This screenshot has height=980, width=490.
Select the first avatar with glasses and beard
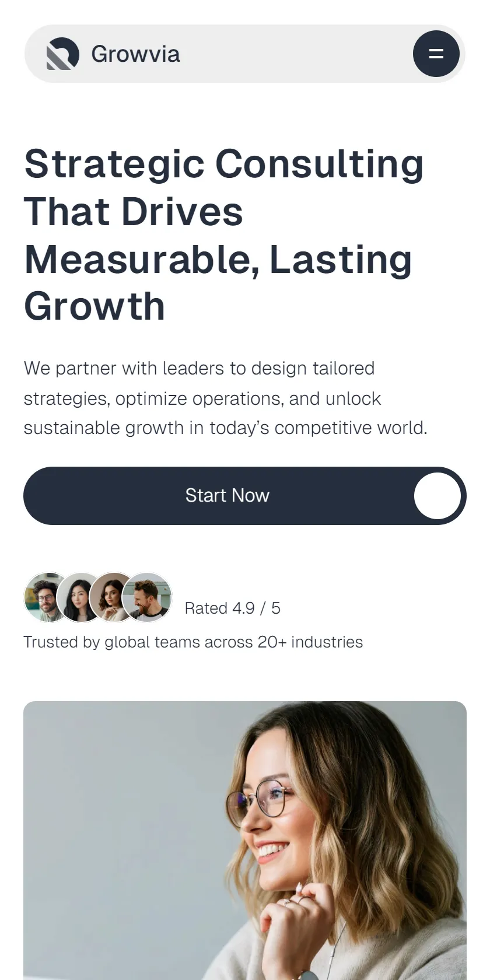click(47, 597)
